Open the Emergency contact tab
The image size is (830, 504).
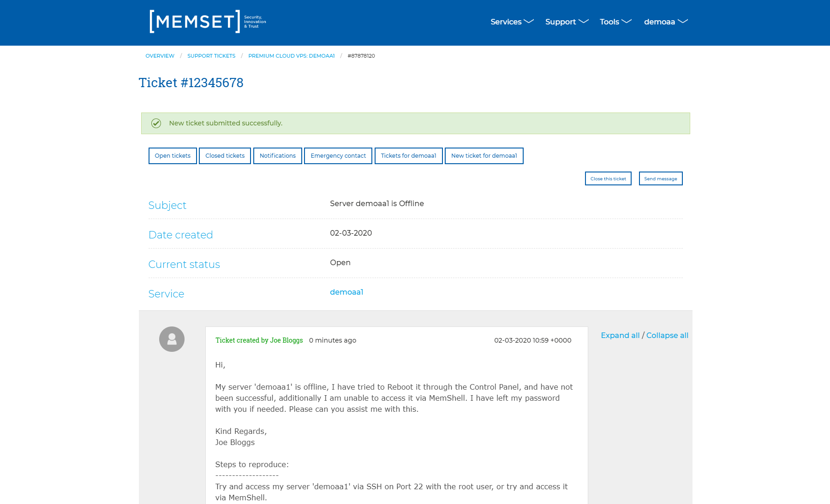click(x=338, y=156)
